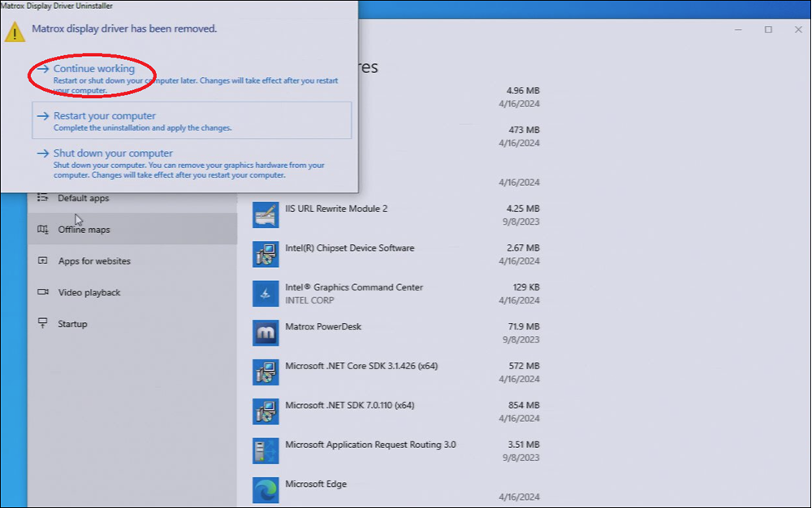
Task: Select the Microsoft Edge icon
Action: tap(266, 489)
